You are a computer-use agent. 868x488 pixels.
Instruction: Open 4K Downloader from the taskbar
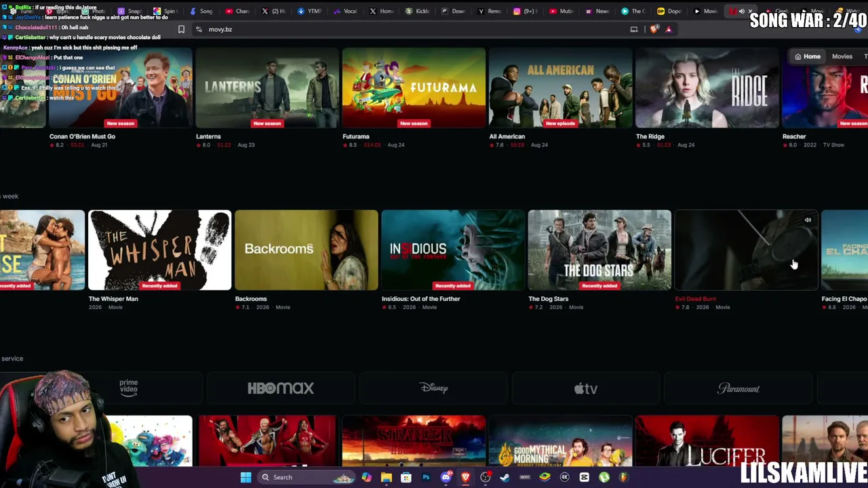(564, 477)
